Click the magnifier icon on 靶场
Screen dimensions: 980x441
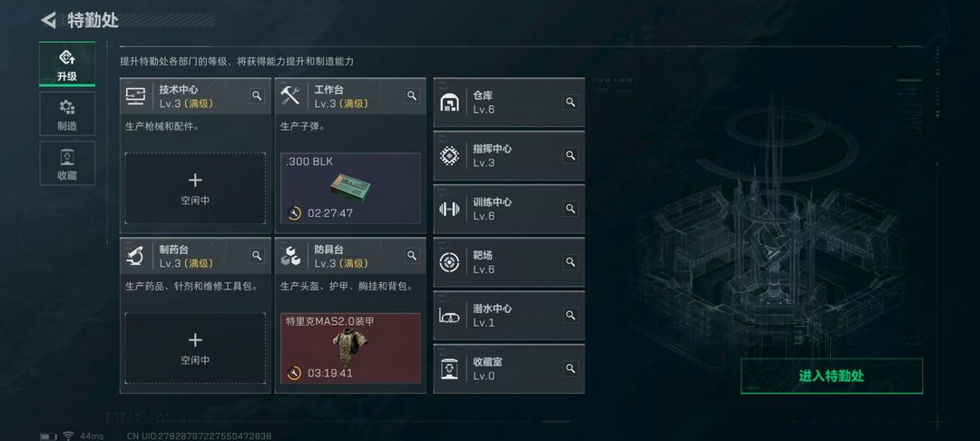point(570,261)
